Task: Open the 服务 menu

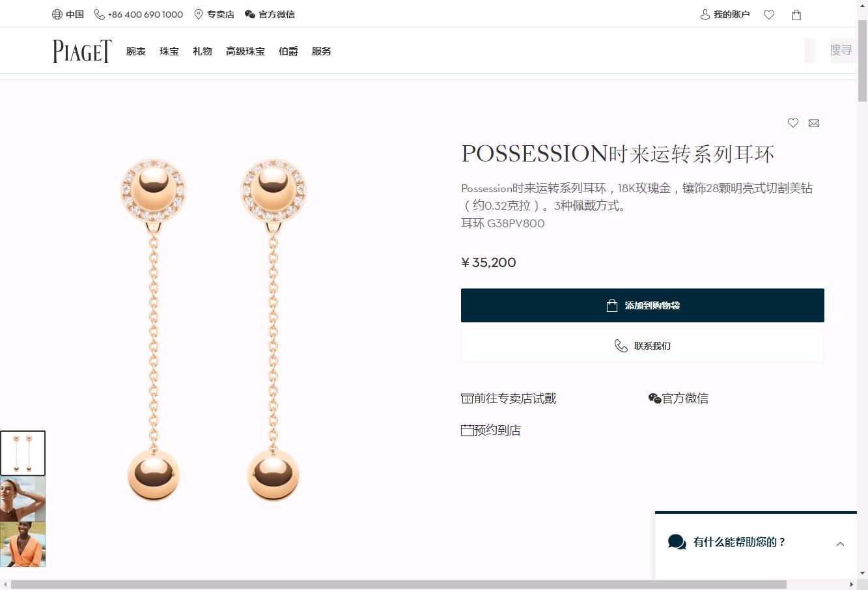Action: click(322, 51)
